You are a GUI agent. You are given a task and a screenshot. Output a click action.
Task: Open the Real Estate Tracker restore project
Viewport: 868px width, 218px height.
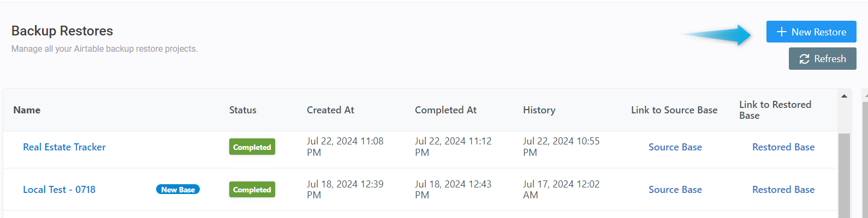click(64, 147)
